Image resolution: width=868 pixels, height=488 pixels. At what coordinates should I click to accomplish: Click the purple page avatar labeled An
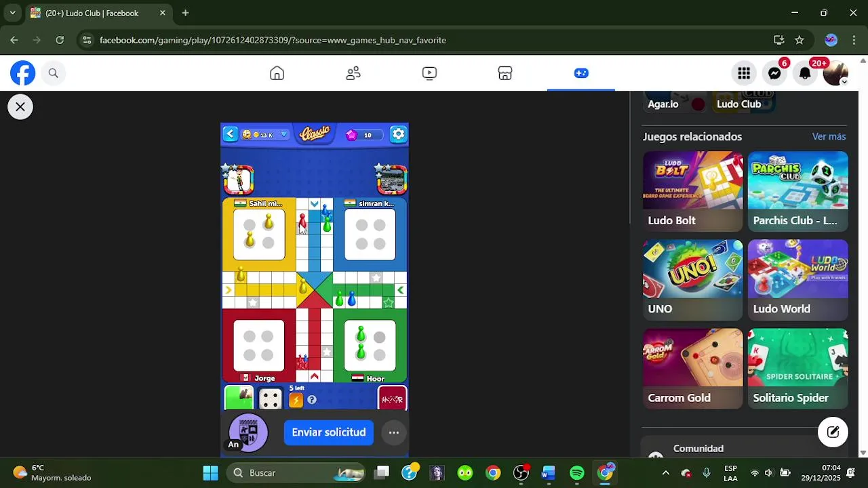click(248, 432)
